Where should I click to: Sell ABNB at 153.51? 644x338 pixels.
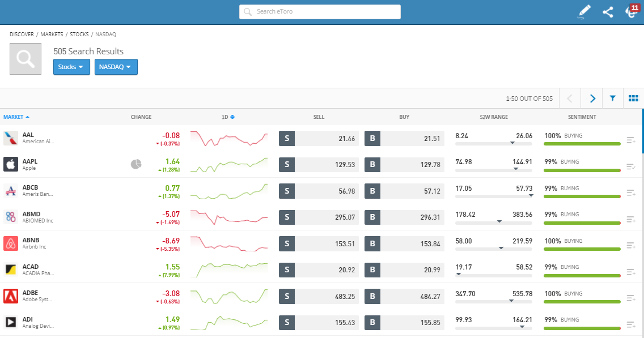319,243
